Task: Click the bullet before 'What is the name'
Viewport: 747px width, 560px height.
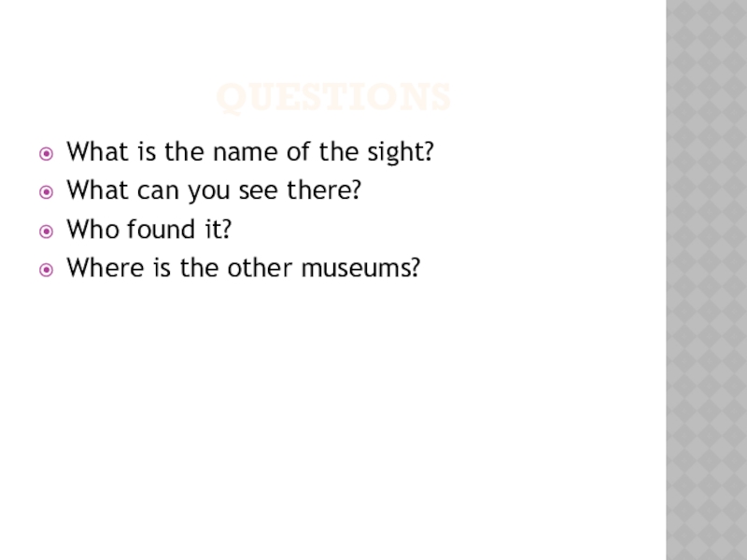Action: (46, 151)
